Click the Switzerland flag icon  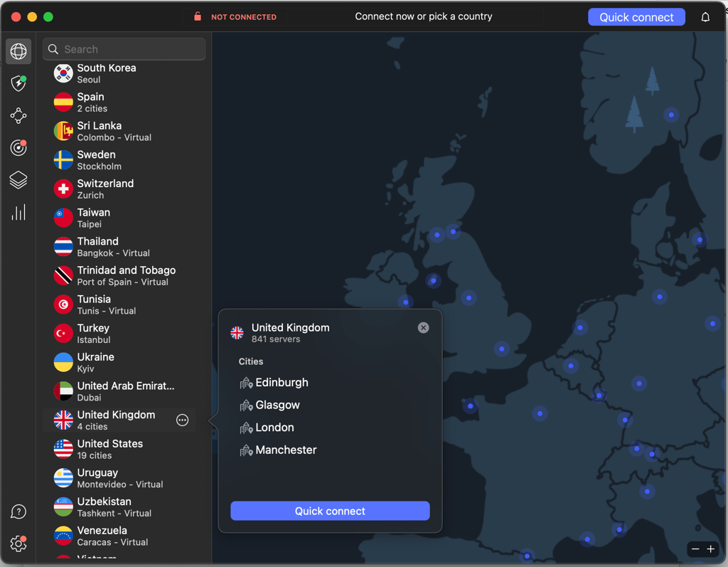click(x=63, y=189)
